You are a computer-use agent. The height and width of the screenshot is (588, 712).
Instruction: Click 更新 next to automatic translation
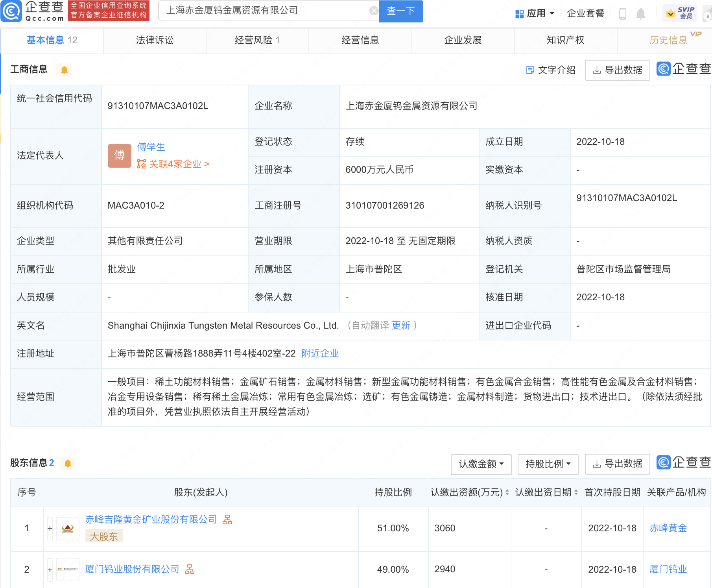(401, 325)
